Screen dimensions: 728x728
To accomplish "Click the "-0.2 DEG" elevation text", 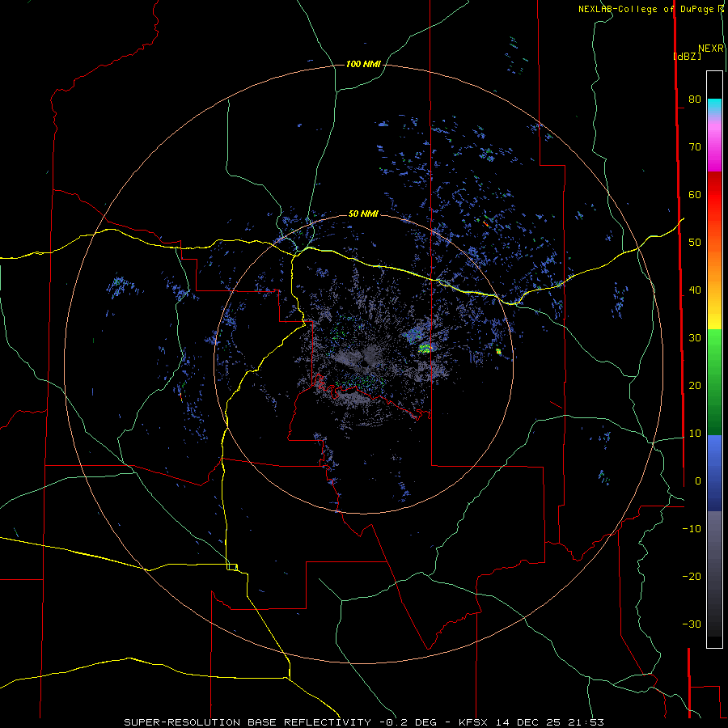I will pyautogui.click(x=408, y=722).
